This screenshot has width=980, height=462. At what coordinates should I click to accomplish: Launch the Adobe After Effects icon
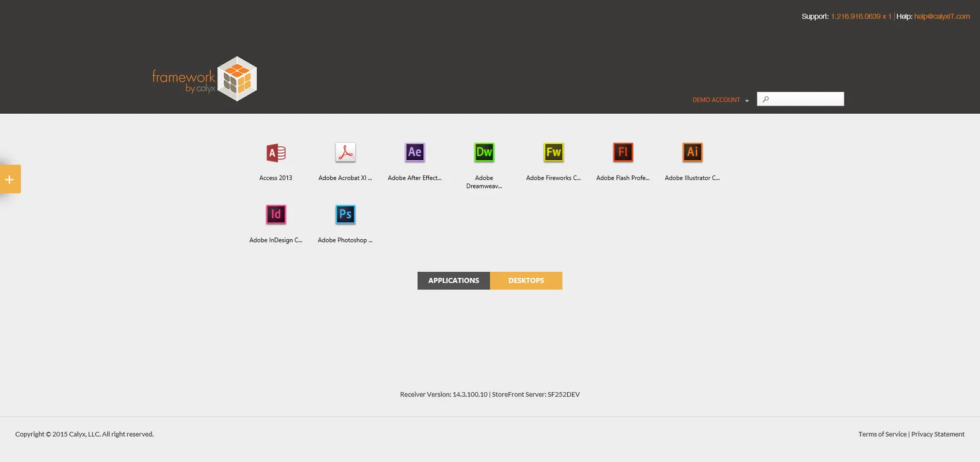click(x=415, y=152)
